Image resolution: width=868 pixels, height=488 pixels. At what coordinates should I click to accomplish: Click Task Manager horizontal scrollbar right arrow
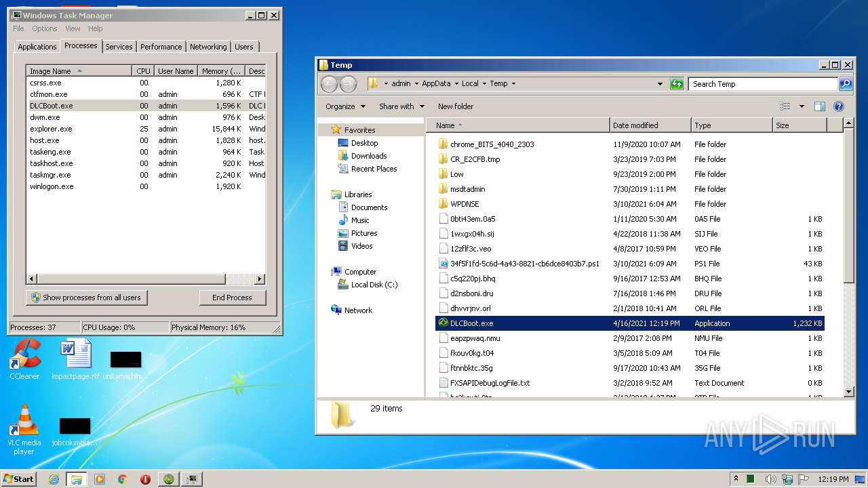pos(260,279)
